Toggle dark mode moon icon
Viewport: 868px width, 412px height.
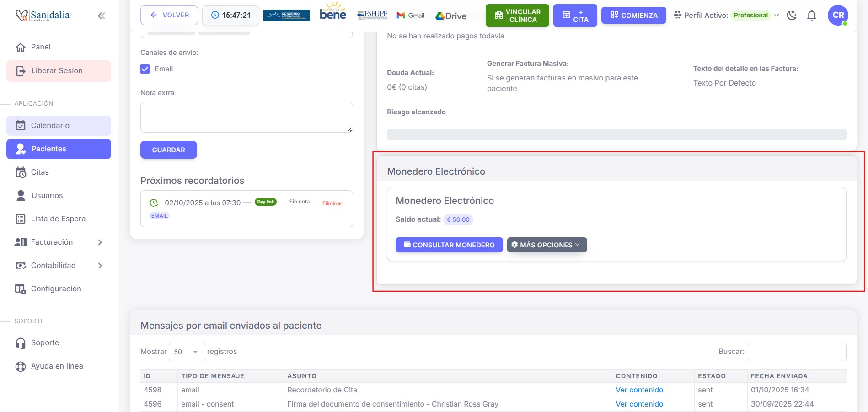[x=792, y=16]
